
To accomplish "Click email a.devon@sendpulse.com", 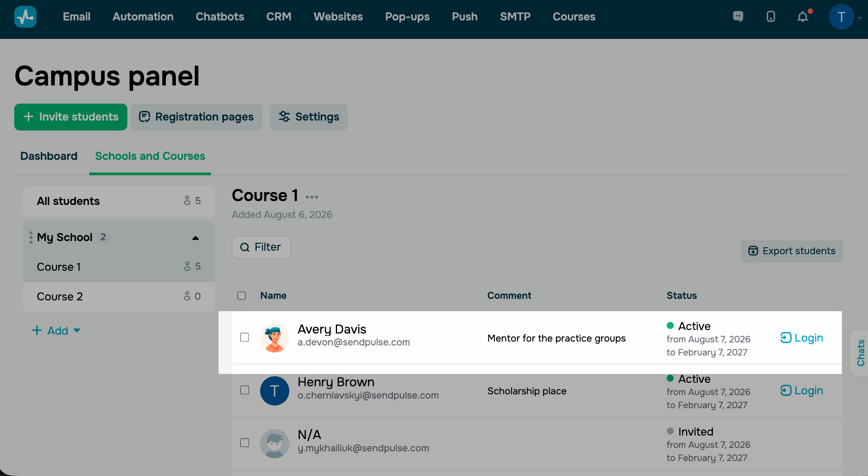I will click(x=354, y=342).
